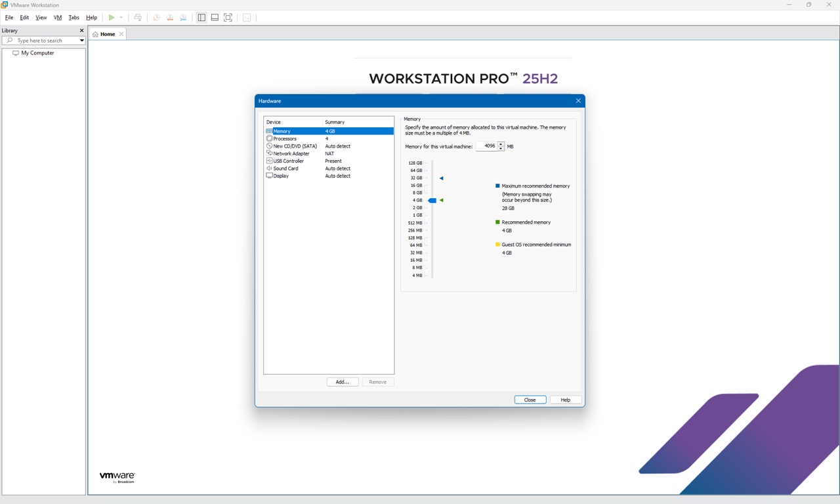Toggle the Show Library sidebar icon
Image resolution: width=840 pixels, height=504 pixels.
tap(201, 18)
